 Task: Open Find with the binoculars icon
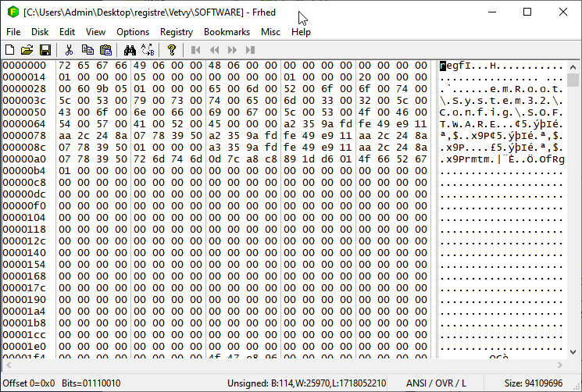(130, 50)
